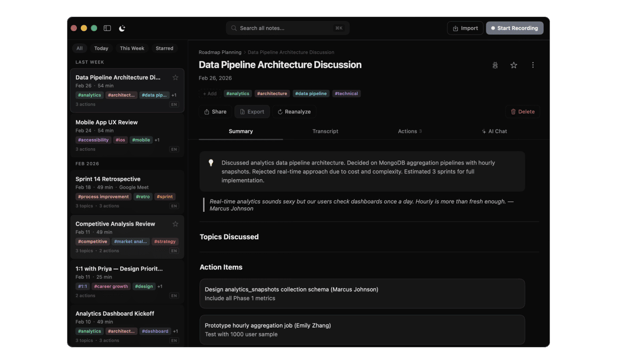Select the Prototype hourly aggregation job action item
The height and width of the screenshot is (364, 617).
point(362,330)
